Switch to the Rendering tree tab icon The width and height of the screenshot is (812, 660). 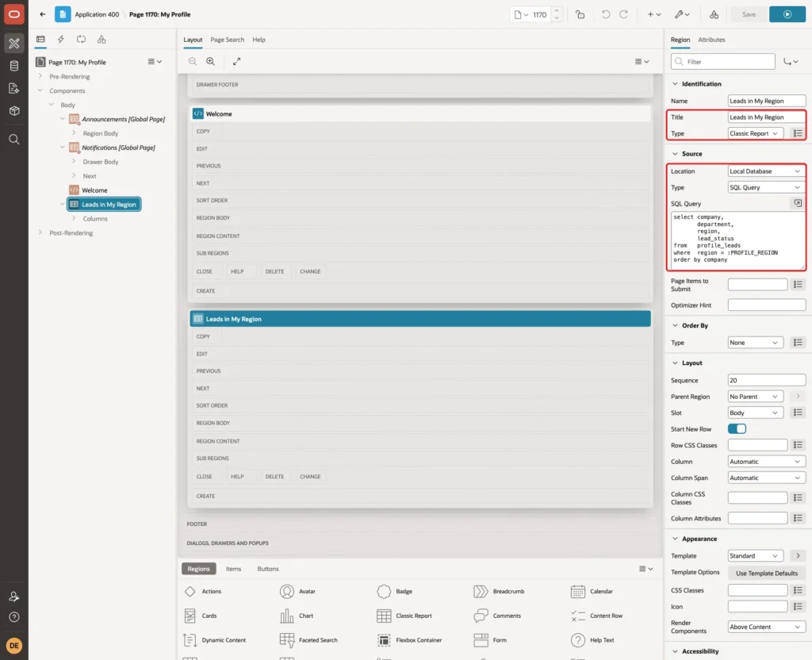[40, 40]
